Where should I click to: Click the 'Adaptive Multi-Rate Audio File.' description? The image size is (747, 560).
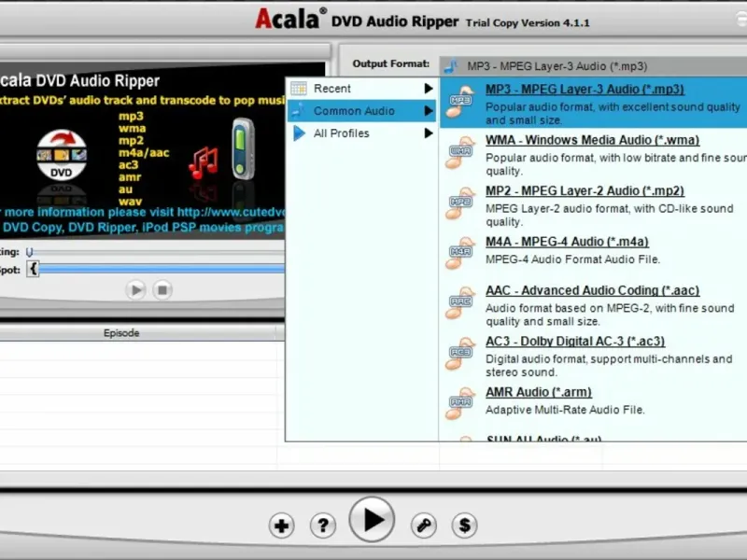tap(565, 410)
